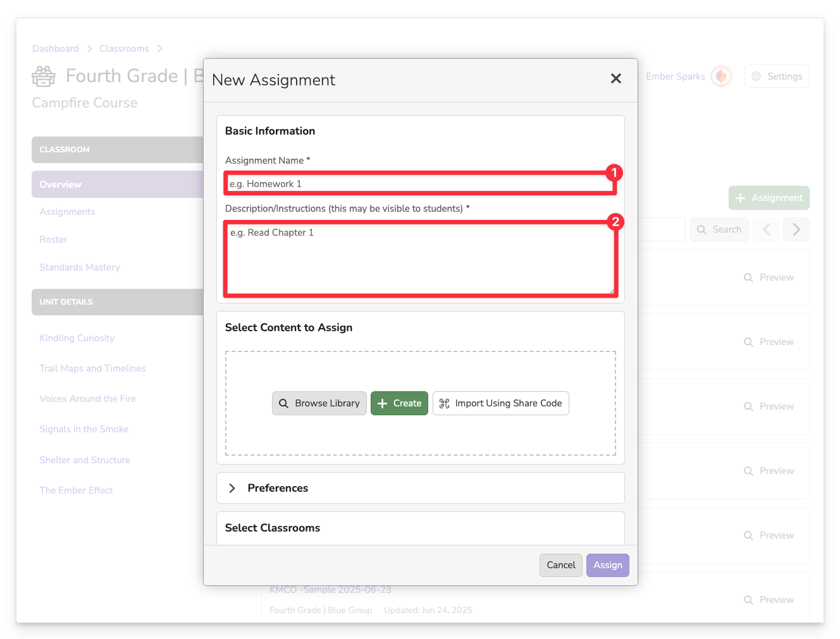Click the Description/Instructions text area
840x639 pixels.
click(x=420, y=259)
